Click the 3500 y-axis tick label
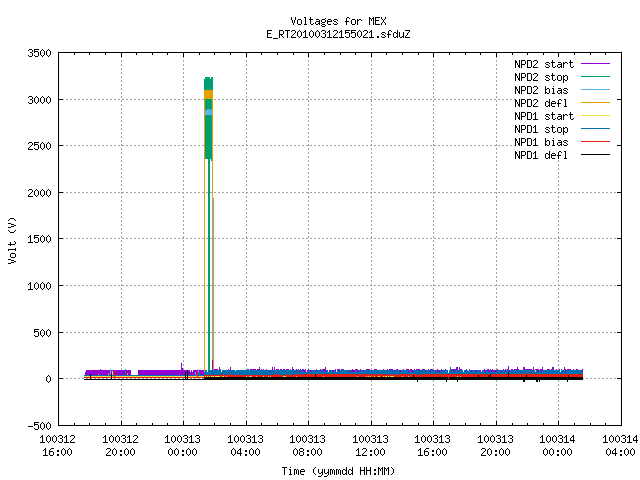 tap(40, 53)
